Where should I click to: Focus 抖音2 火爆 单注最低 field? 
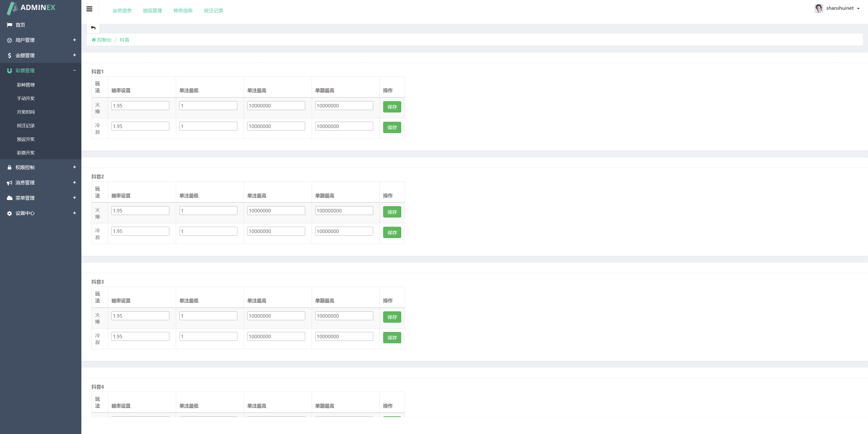pyautogui.click(x=208, y=211)
